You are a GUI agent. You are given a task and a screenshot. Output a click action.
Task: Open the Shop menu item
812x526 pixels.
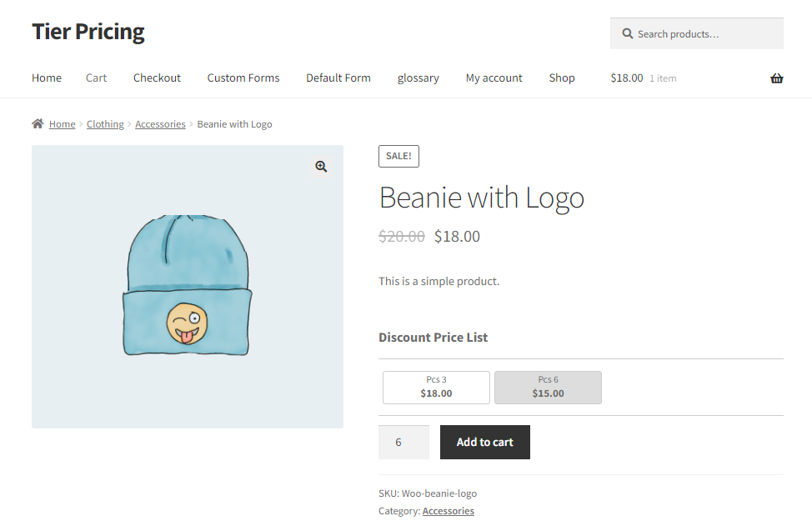click(x=562, y=78)
